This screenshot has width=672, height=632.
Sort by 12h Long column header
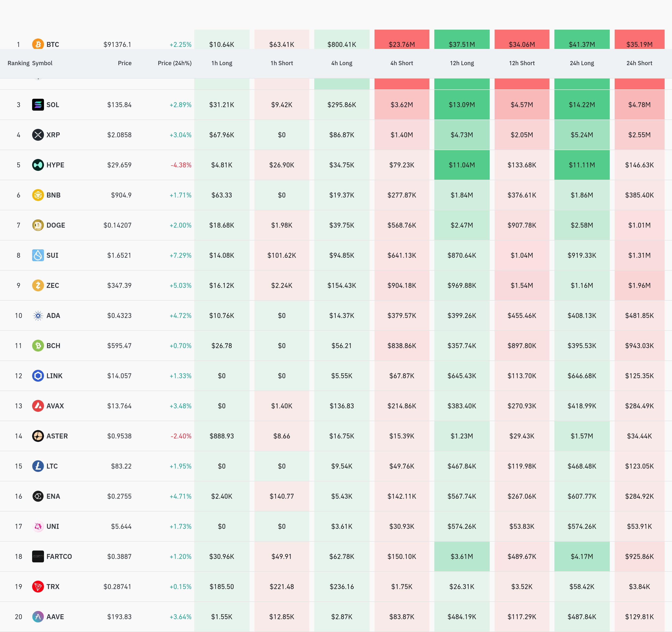tap(462, 63)
